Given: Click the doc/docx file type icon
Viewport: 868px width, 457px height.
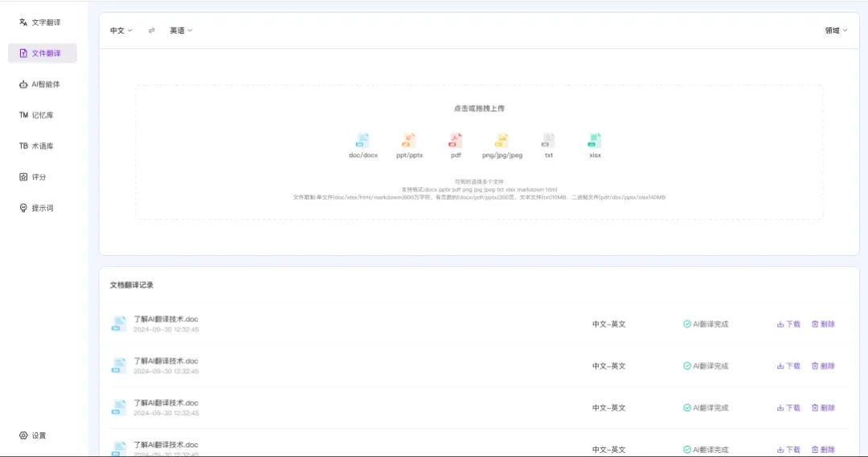Looking at the screenshot, I should click(363, 141).
